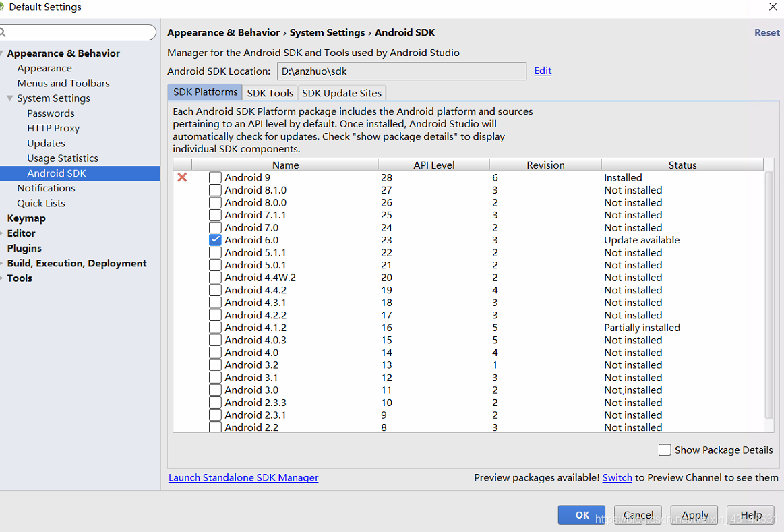Open Plugins settings
The image size is (784, 532).
(24, 249)
